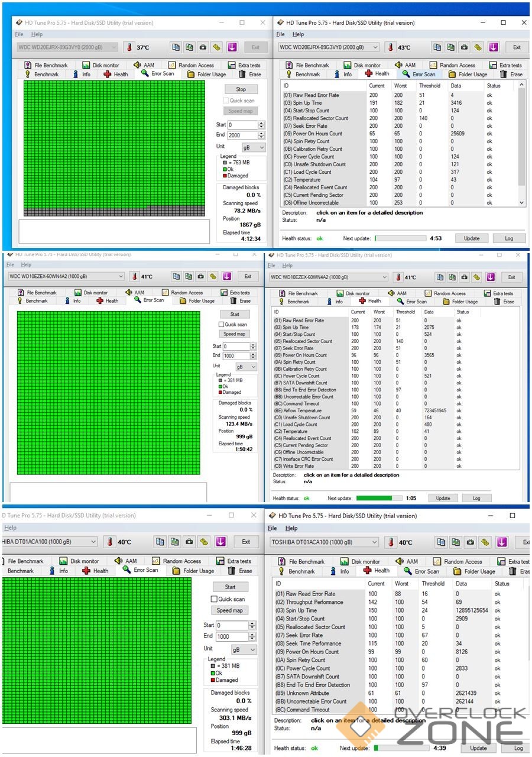Quick scan checkbox in WD20EJRX Error Scan window
532x757 pixels.
[x=226, y=101]
